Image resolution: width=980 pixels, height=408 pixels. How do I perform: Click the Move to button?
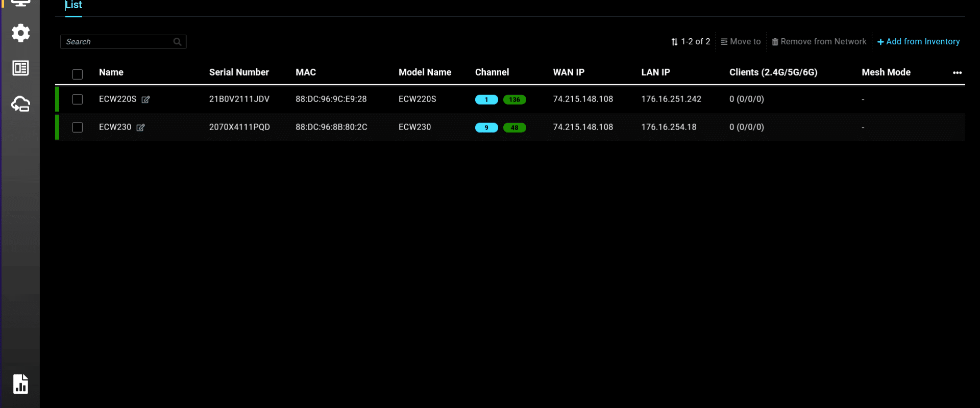click(741, 42)
